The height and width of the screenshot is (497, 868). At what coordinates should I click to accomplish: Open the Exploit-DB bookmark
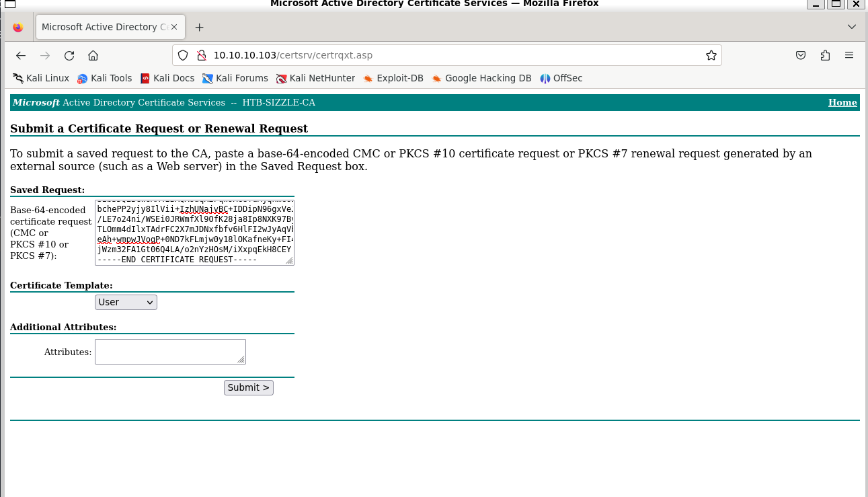393,78
